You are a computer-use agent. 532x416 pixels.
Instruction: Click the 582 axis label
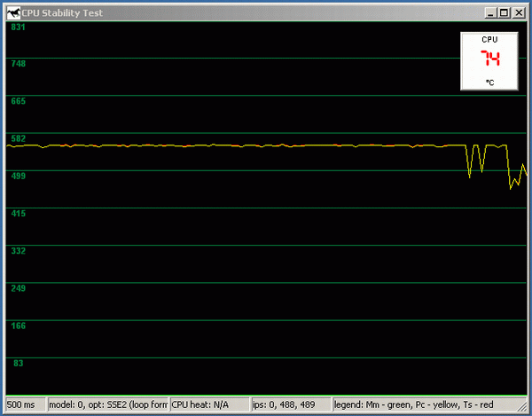[x=18, y=139]
